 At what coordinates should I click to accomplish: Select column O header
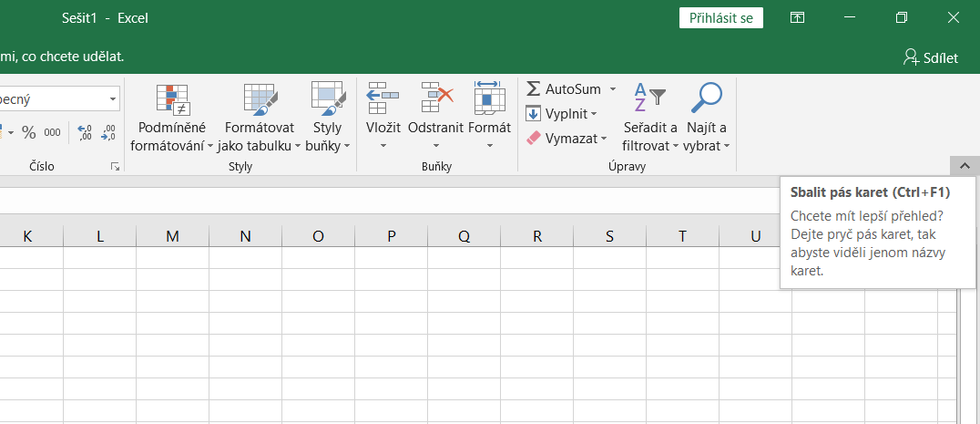click(318, 236)
